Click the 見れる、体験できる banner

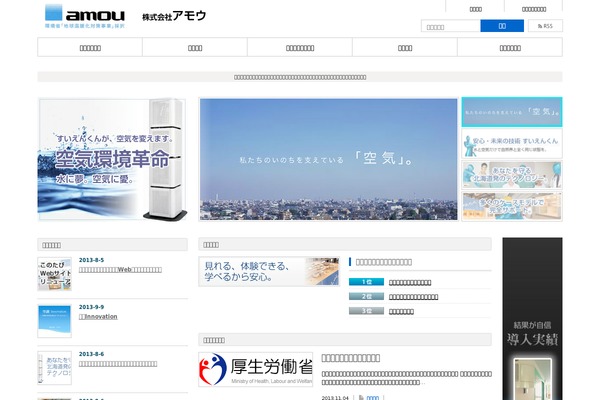click(269, 271)
